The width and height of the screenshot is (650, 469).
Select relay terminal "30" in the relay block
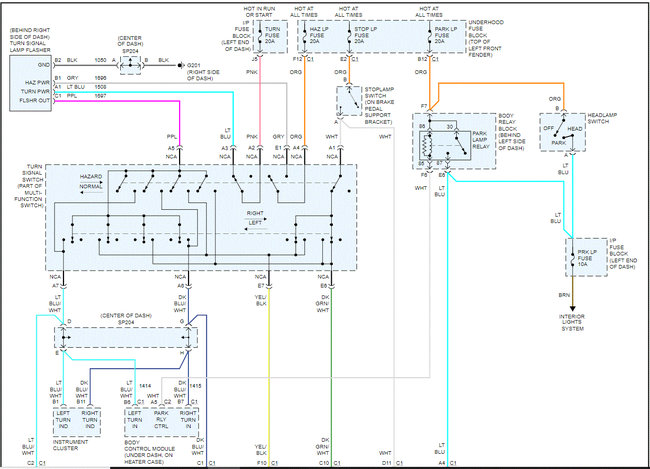450,126
